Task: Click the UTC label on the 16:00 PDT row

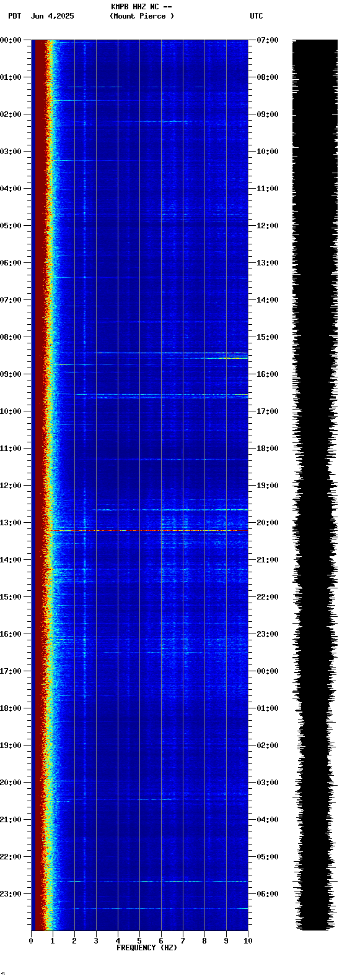Action: [x=267, y=634]
